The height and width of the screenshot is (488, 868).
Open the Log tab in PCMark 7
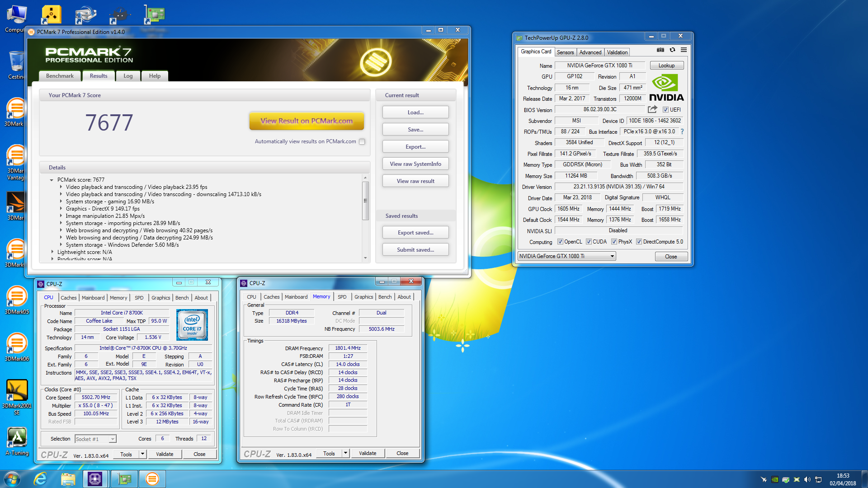128,76
